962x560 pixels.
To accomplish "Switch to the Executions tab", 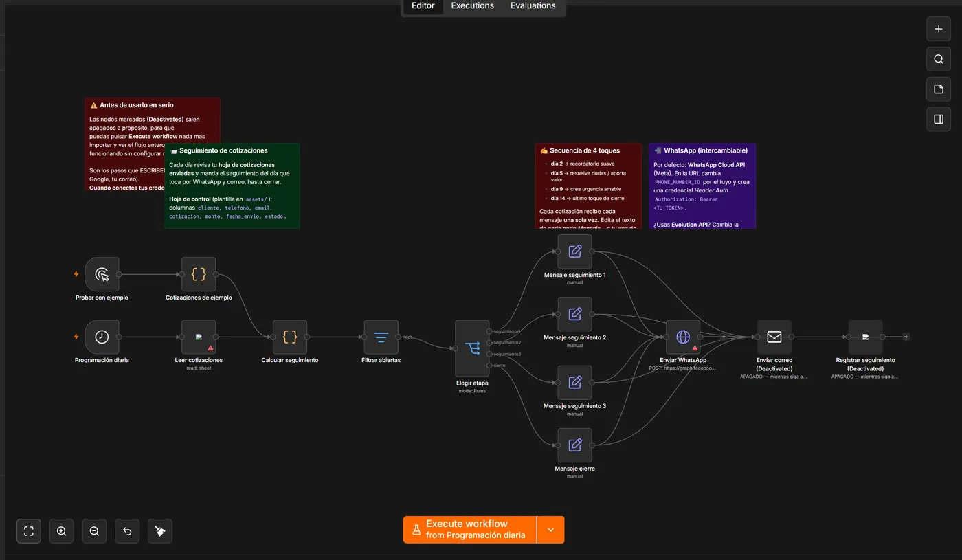I will 472,5.
